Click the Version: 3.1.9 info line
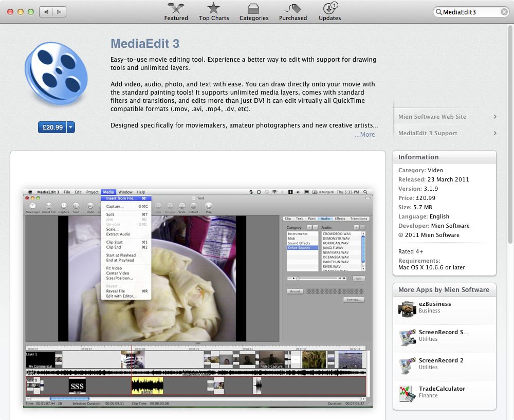Image resolution: width=514 pixels, height=420 pixels. point(418,189)
